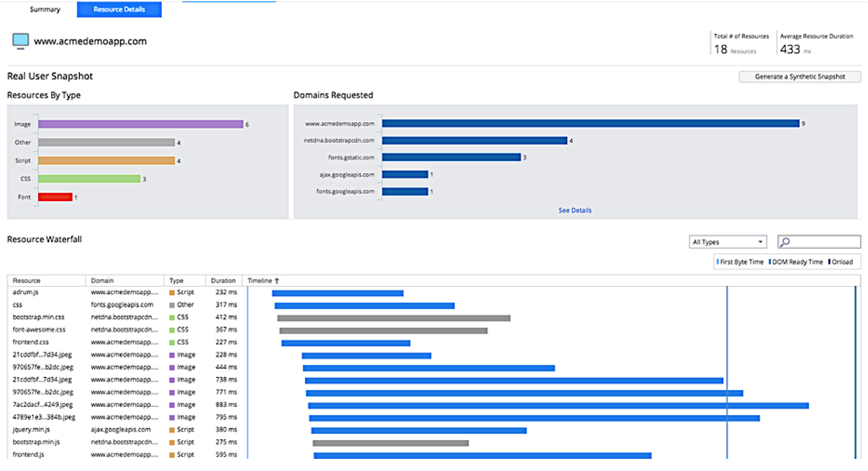Click the Onload legend marker
868x471 pixels.
coord(829,262)
